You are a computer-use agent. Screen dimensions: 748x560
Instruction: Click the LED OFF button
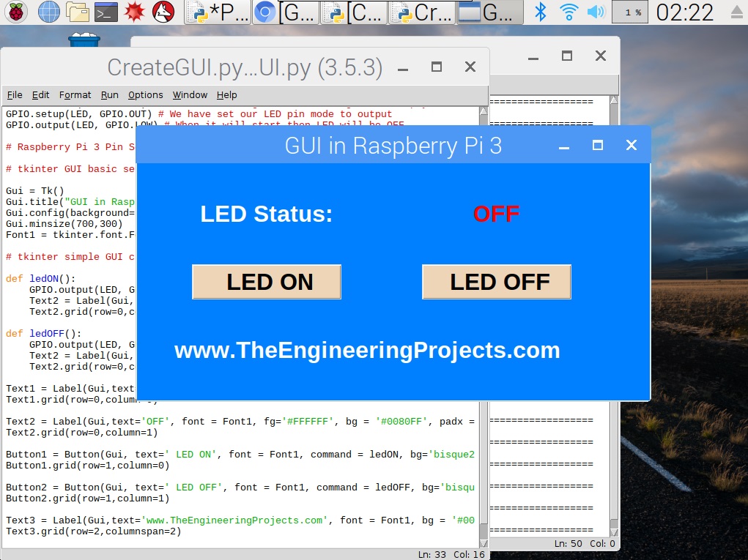[x=497, y=282]
